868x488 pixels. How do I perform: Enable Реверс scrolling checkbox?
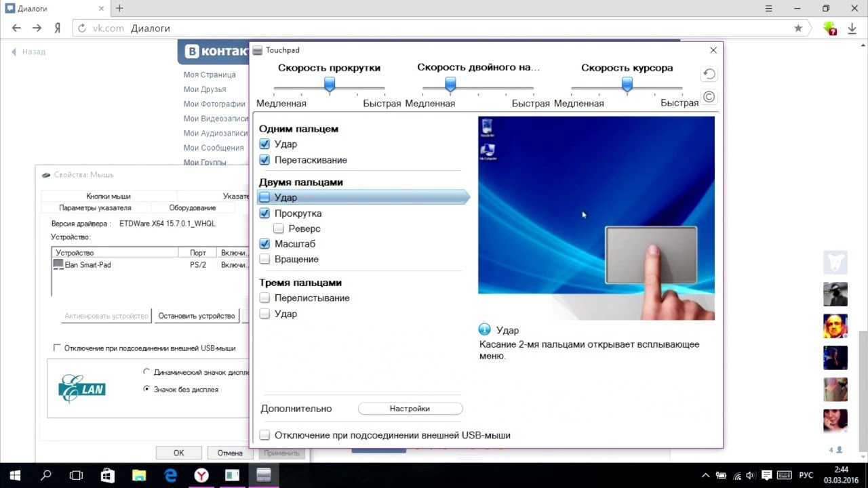[x=279, y=228]
